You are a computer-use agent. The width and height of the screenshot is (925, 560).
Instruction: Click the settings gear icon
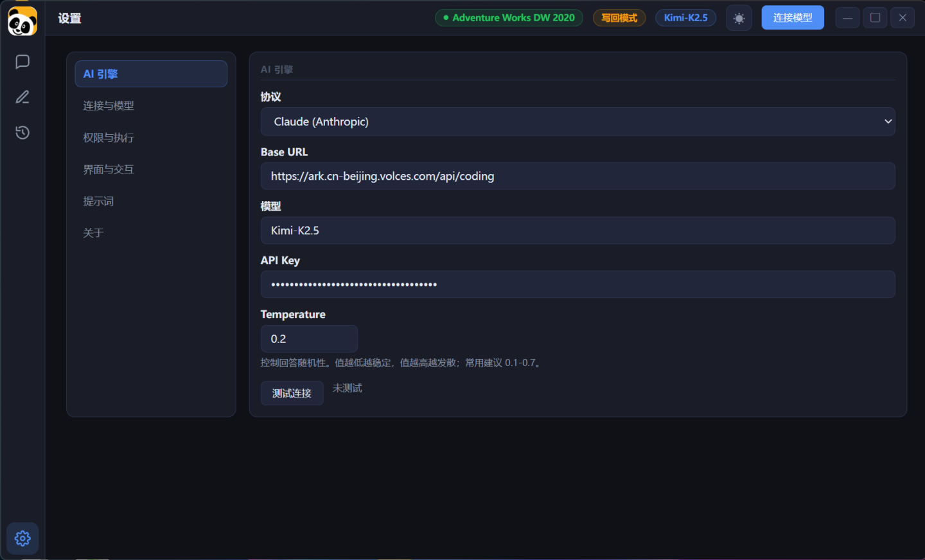coord(22,538)
